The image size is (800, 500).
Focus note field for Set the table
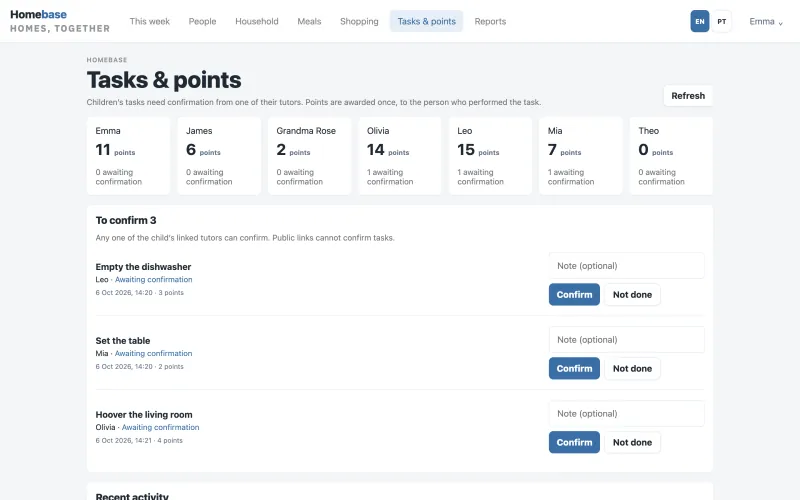point(627,340)
